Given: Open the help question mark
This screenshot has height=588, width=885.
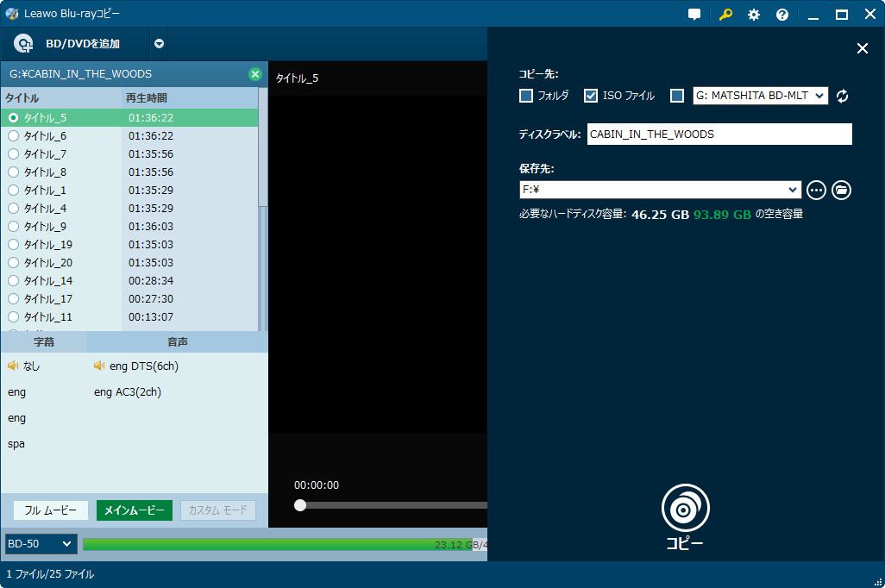Looking at the screenshot, I should click(x=781, y=15).
